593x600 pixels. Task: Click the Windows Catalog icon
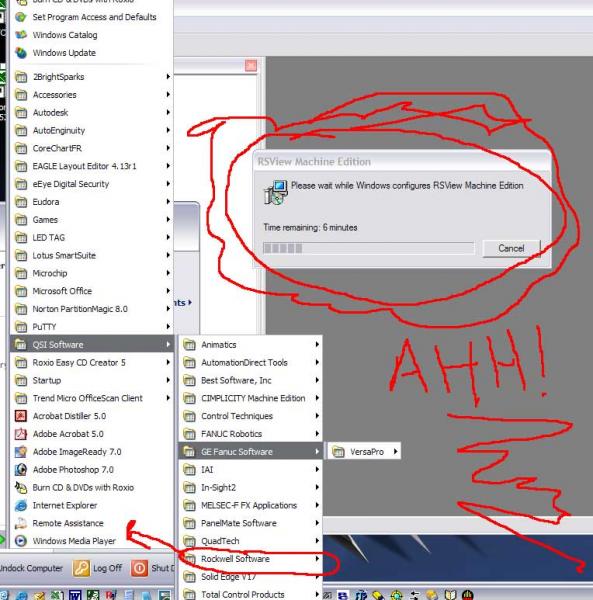21,35
